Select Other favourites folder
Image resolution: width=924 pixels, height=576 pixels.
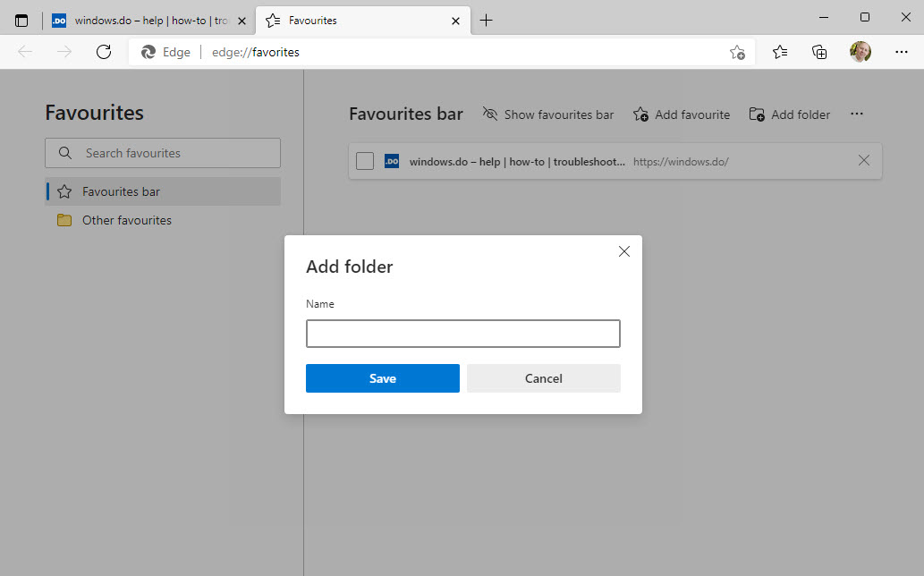[x=126, y=220]
